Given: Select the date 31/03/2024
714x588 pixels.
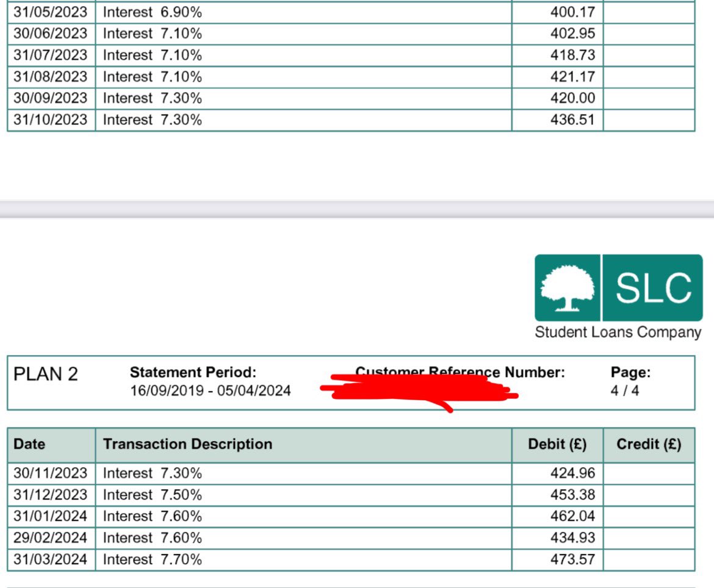Looking at the screenshot, I should pos(50,559).
